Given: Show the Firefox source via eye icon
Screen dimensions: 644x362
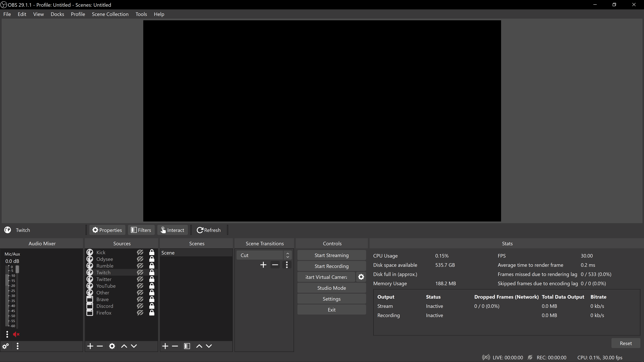Looking at the screenshot, I should tap(140, 313).
